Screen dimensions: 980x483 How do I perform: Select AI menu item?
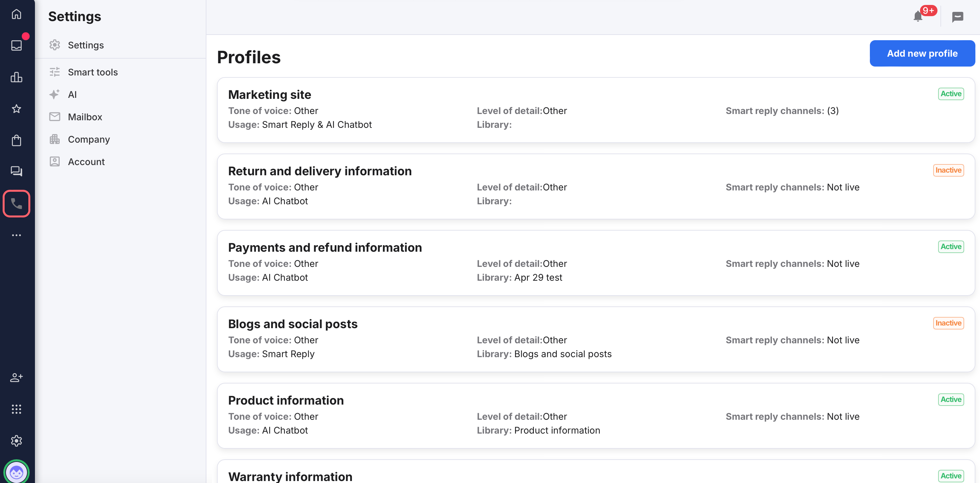(x=72, y=95)
